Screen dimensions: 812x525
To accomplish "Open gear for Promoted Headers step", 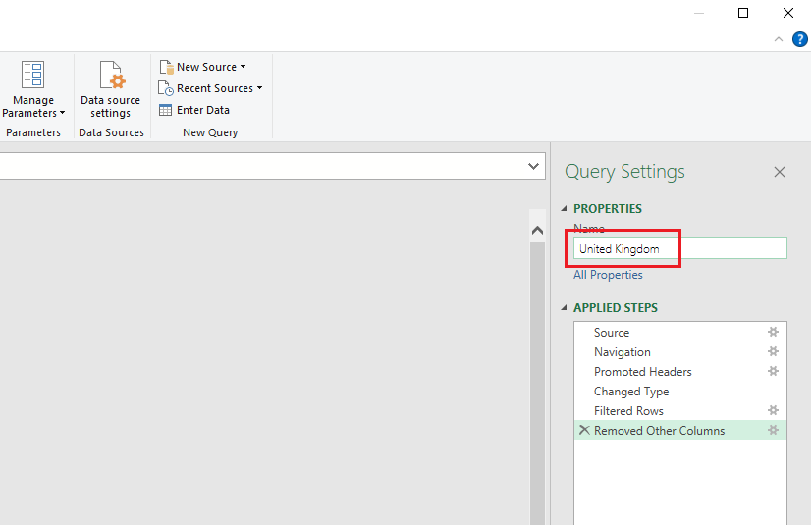I will coord(773,372).
